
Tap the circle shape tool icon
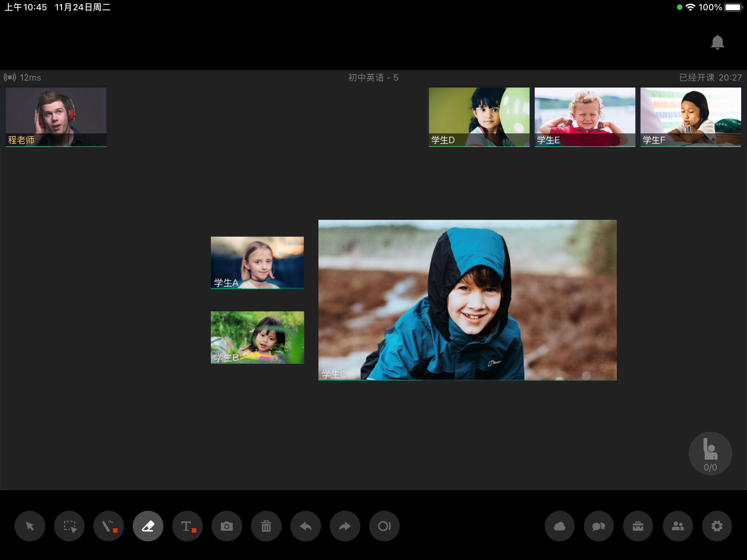(384, 526)
